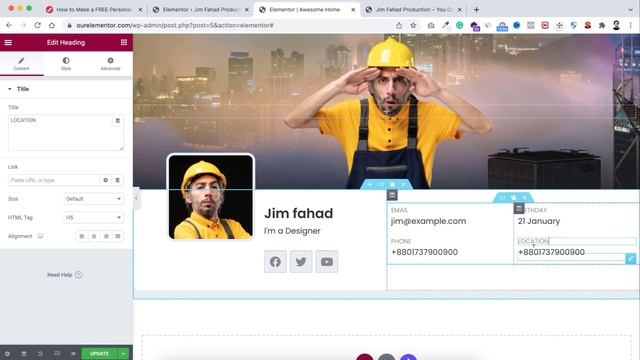Screen dimensions: 640x360
Task: Reload the page
Action: point(38,25)
